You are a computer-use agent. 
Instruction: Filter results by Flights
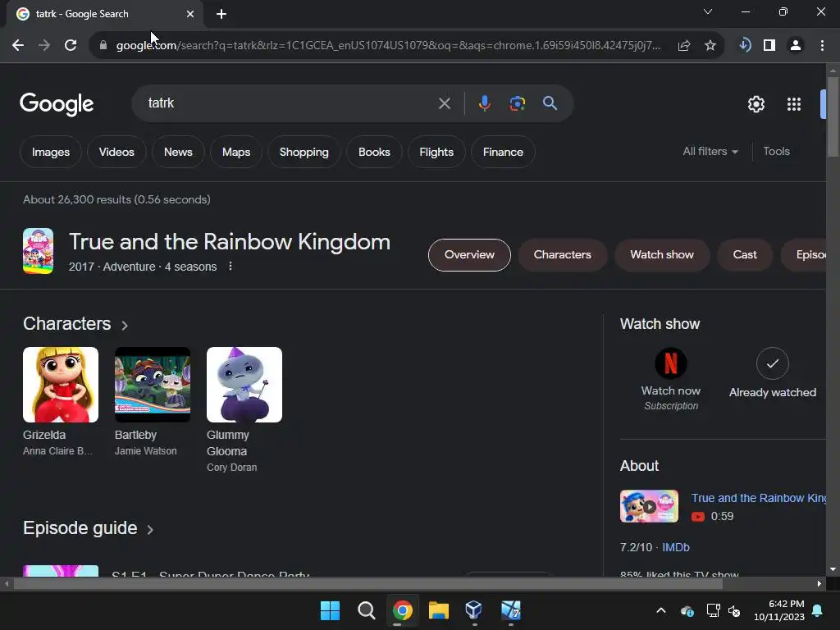(436, 152)
